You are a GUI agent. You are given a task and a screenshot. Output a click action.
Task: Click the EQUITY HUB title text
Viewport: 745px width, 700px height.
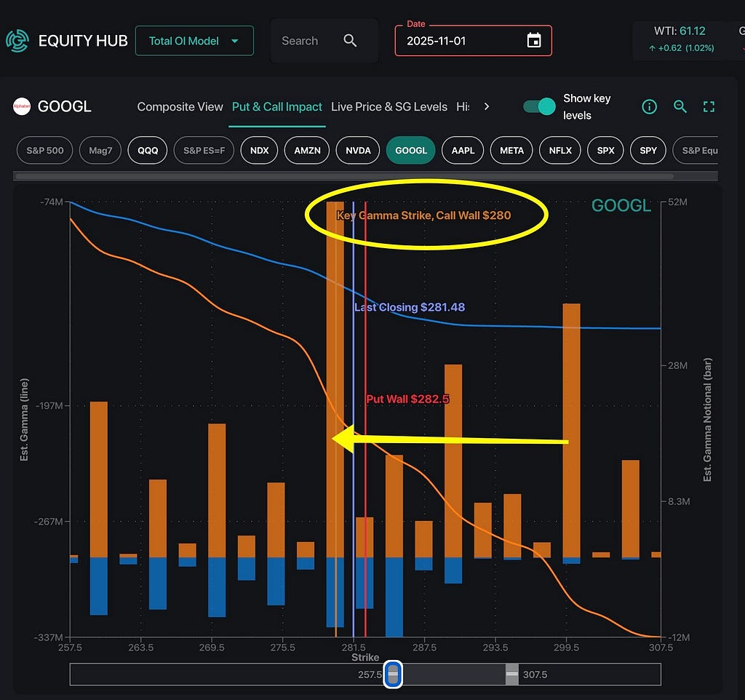pos(83,41)
